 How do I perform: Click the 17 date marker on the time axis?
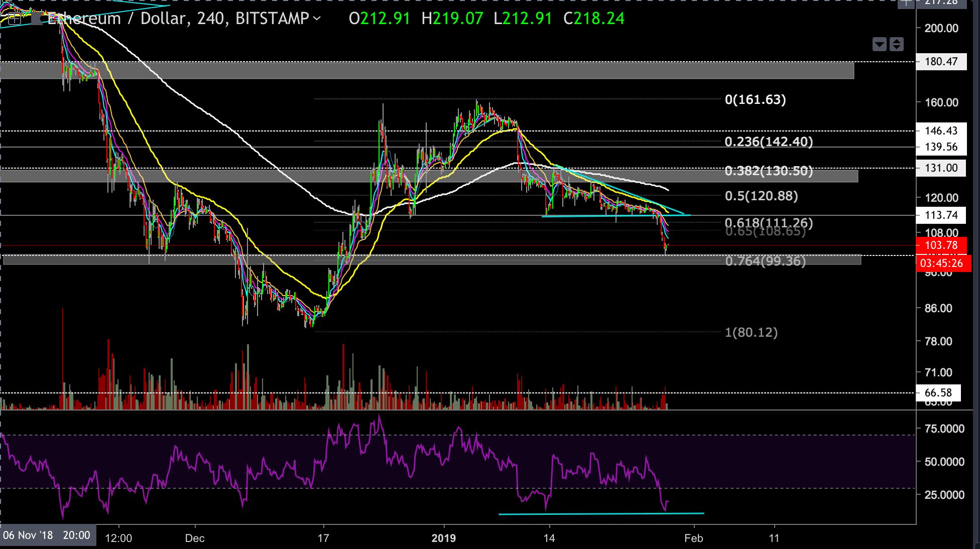click(x=323, y=538)
